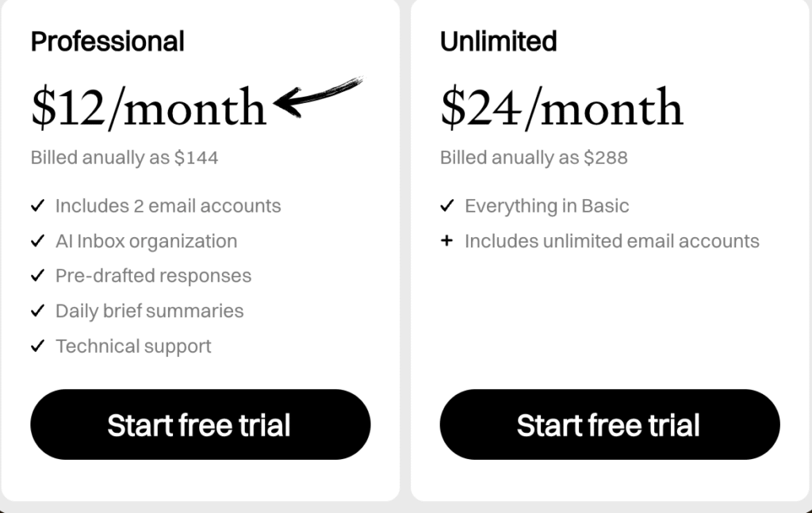This screenshot has height=513, width=812.
Task: Click the checkmark beside Includes 2 email accounts
Action: point(37,206)
